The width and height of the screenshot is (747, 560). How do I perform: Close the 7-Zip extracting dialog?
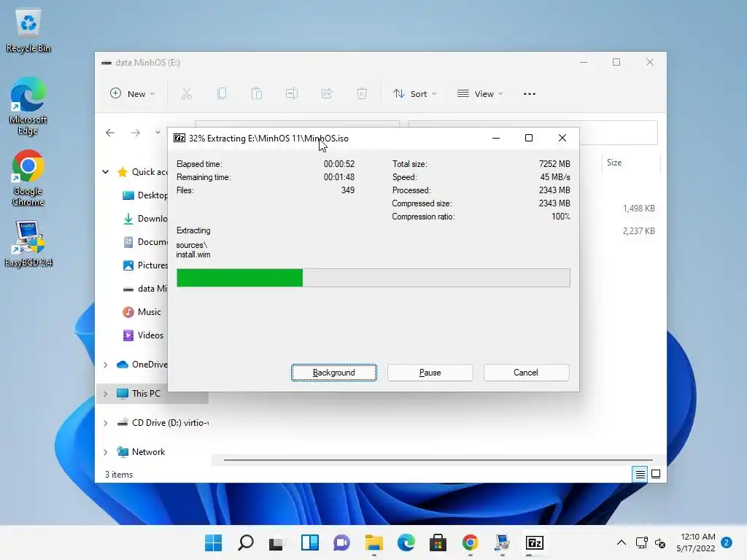point(562,138)
